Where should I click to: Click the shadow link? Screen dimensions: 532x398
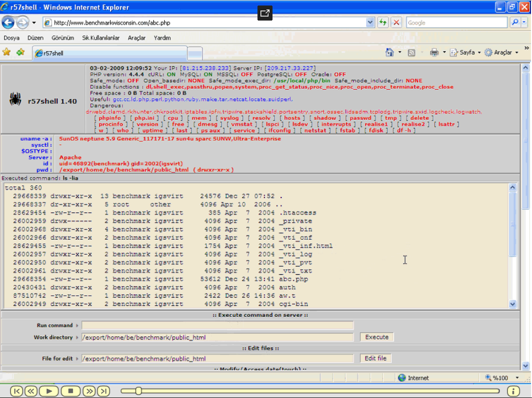(325, 118)
